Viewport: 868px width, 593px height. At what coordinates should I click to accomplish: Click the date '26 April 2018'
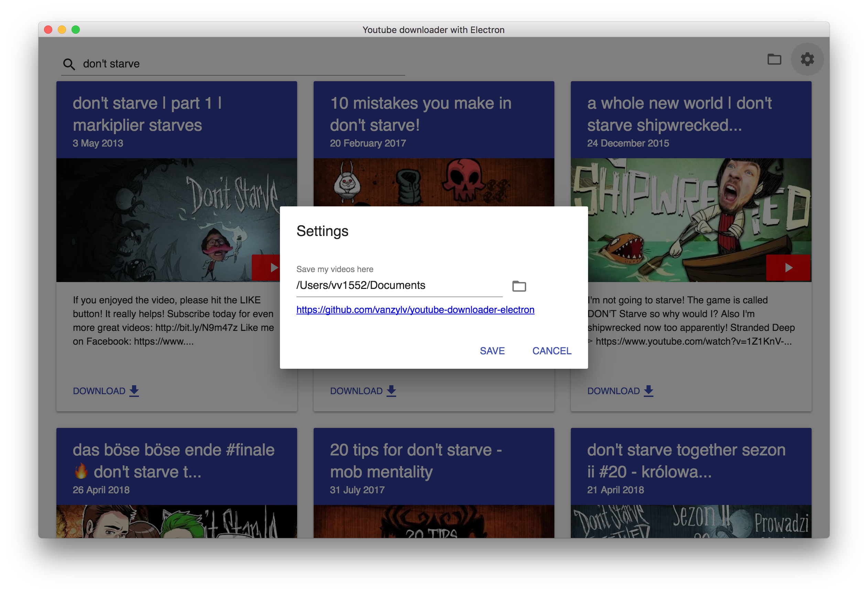(x=101, y=490)
